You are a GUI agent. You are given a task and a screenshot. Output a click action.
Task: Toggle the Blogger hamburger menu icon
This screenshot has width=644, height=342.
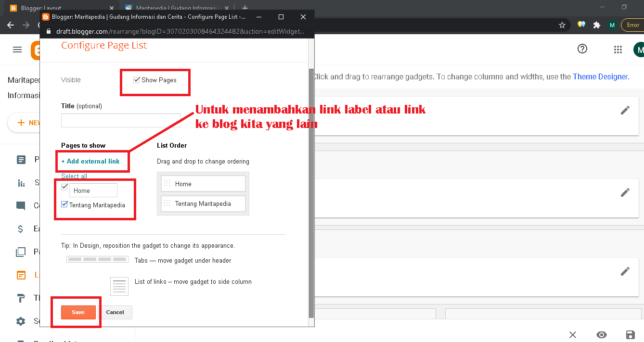(17, 50)
